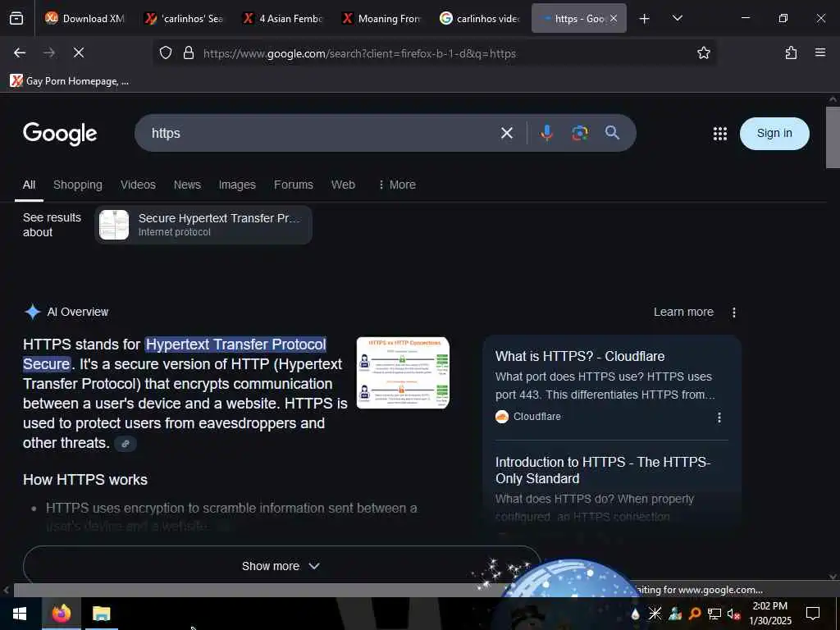This screenshot has height=630, width=840.
Task: Click the AI Overview sparkle icon
Action: tap(32, 312)
